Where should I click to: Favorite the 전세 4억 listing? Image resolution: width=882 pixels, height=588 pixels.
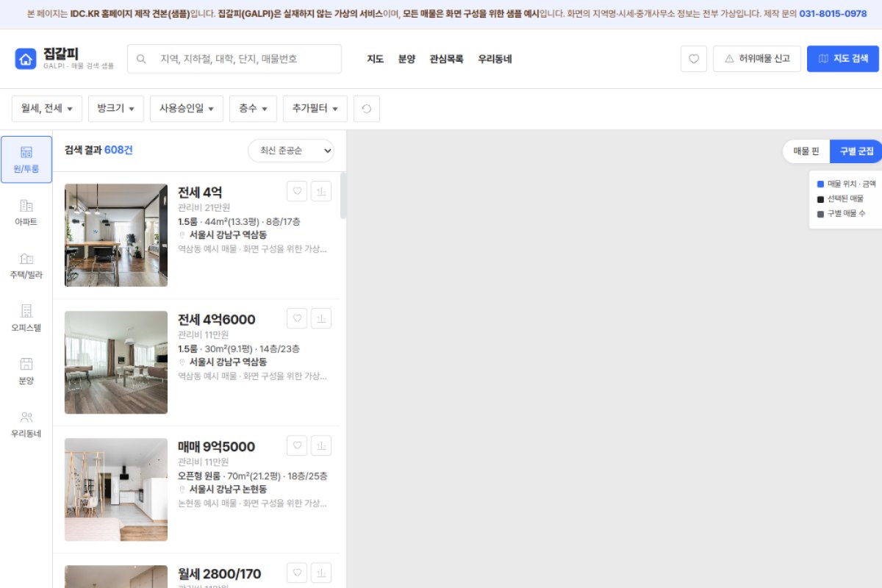[297, 191]
